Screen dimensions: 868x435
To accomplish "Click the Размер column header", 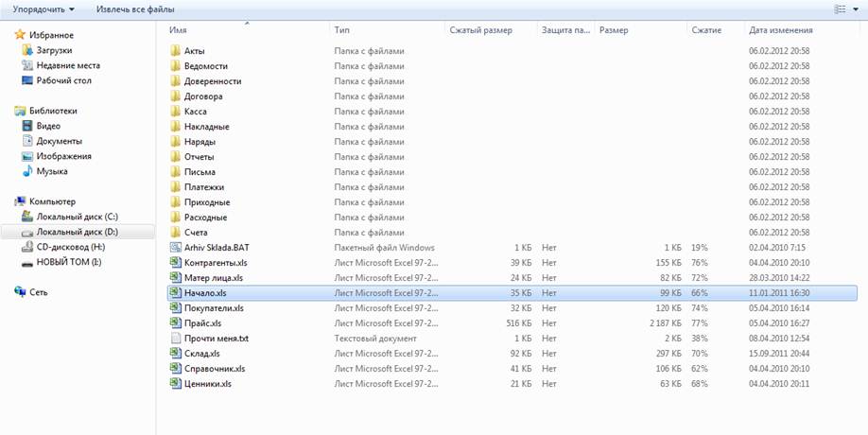I will 614,30.
